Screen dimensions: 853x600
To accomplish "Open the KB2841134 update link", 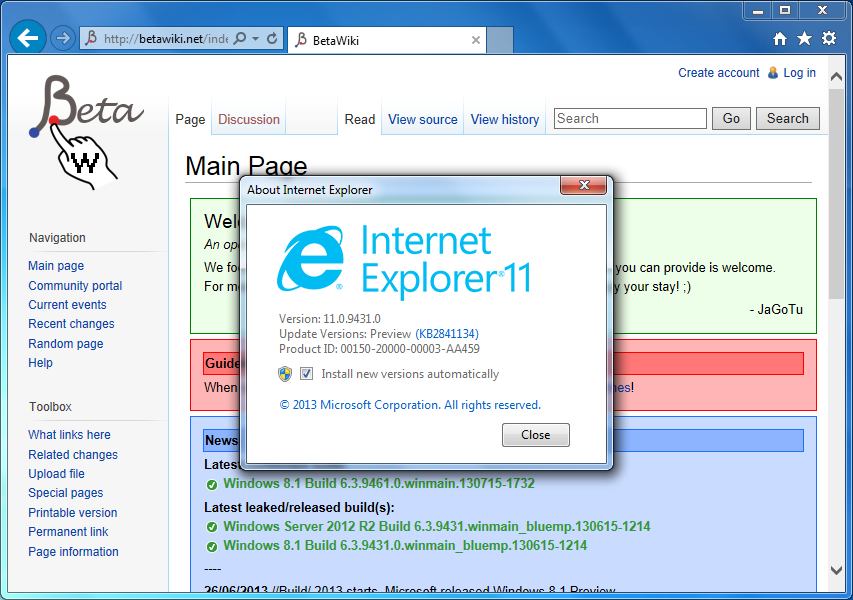I will pyautogui.click(x=447, y=333).
